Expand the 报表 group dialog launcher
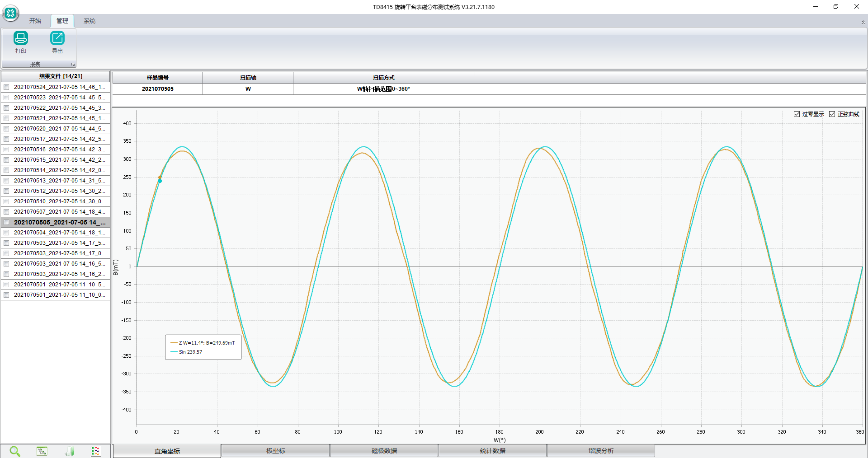Screen dimensions: 868x458 [x=73, y=65]
